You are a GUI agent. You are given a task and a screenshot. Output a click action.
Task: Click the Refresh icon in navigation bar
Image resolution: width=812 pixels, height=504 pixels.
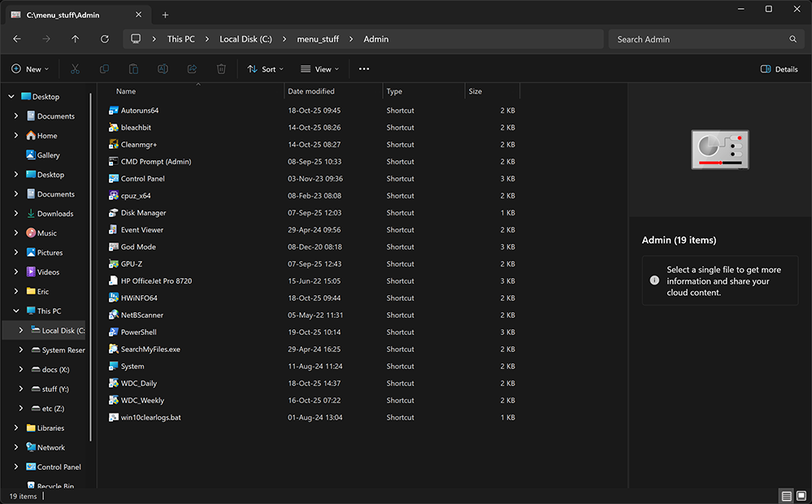point(105,39)
